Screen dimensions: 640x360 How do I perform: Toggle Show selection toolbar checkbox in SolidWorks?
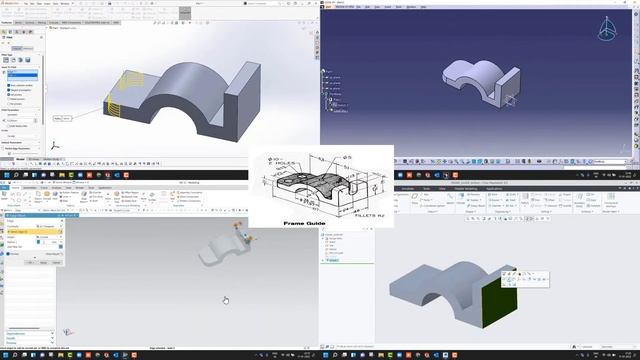click(9, 85)
